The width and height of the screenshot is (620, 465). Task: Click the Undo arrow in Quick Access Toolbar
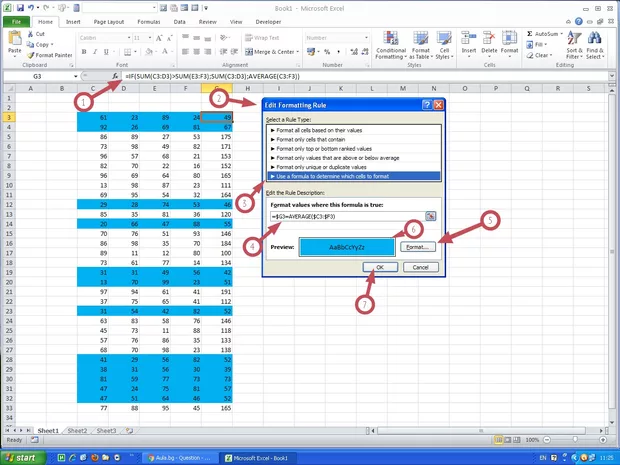(31, 8)
